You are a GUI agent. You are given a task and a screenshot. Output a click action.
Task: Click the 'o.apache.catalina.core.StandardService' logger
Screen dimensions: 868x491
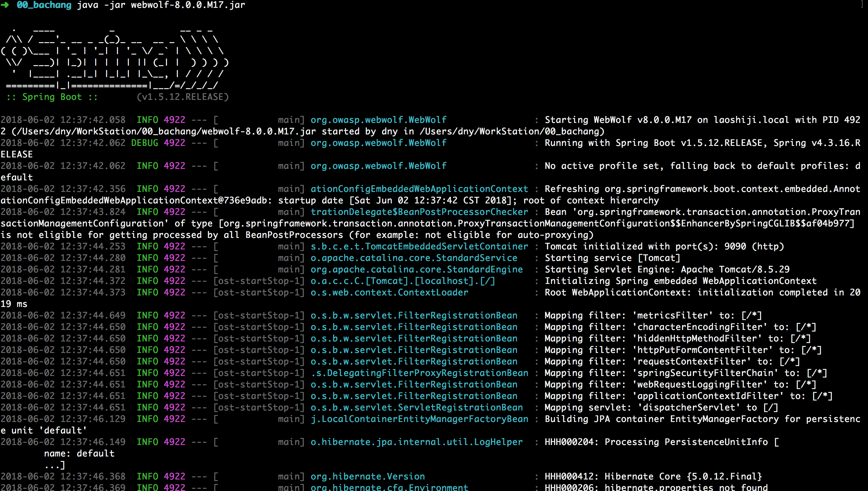414,258
